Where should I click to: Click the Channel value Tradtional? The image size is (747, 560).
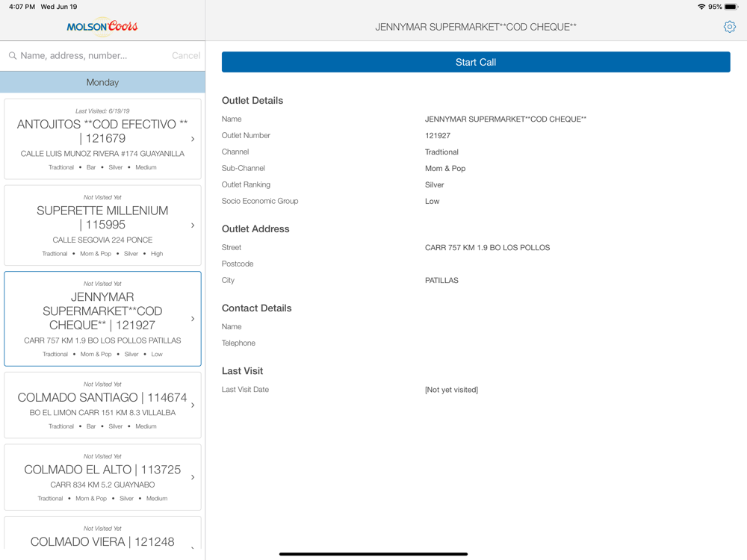pos(441,152)
